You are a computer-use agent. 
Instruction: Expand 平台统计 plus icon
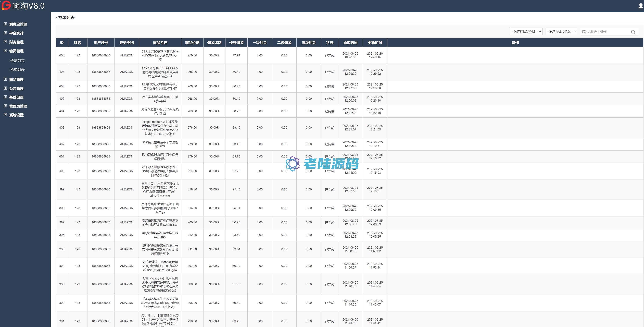point(5,33)
